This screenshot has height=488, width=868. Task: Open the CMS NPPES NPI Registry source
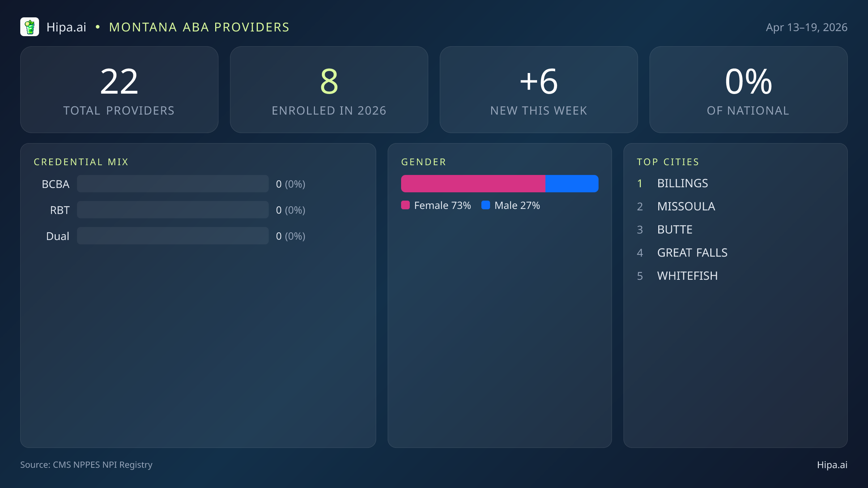pyautogui.click(x=86, y=465)
